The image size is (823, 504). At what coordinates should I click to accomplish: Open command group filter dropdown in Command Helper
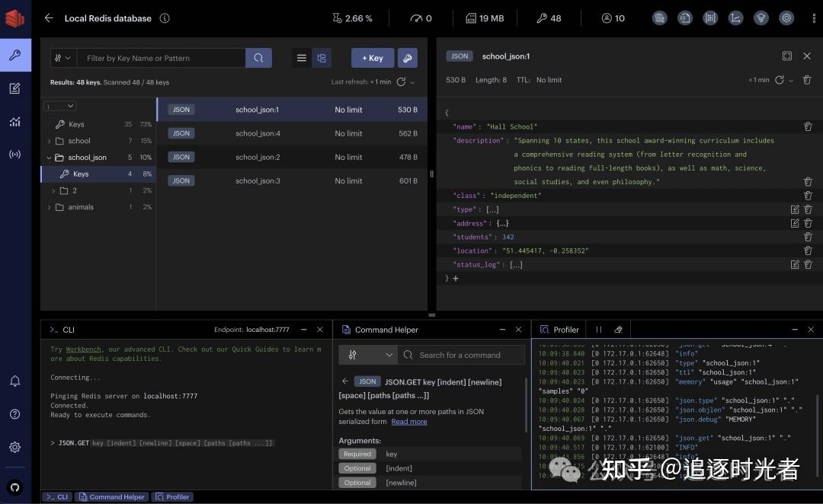click(368, 355)
